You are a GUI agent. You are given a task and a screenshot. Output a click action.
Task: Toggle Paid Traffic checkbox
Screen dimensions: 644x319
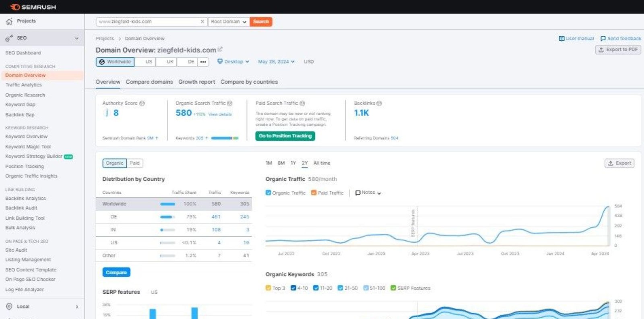pyautogui.click(x=314, y=193)
